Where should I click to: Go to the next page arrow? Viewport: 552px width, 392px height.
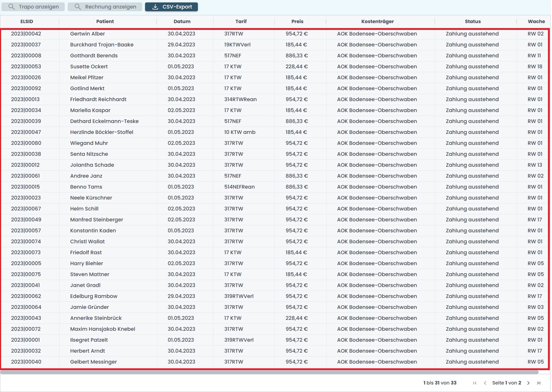click(x=528, y=383)
